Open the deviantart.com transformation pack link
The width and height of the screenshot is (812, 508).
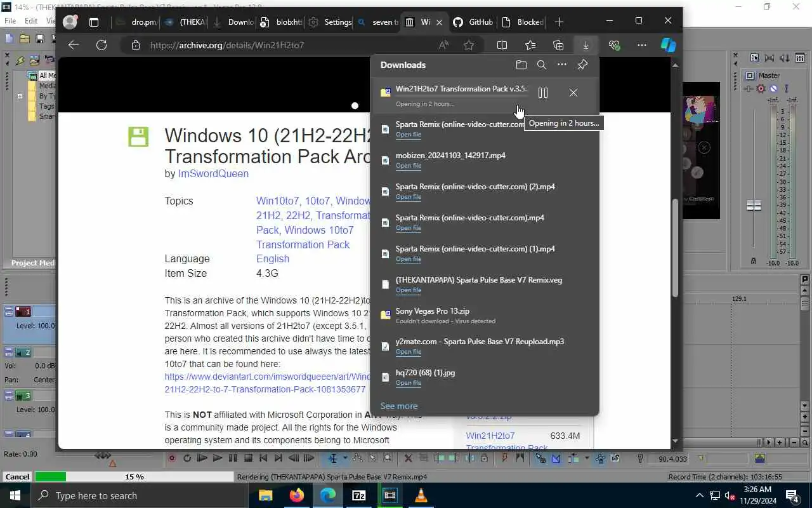[267, 383]
